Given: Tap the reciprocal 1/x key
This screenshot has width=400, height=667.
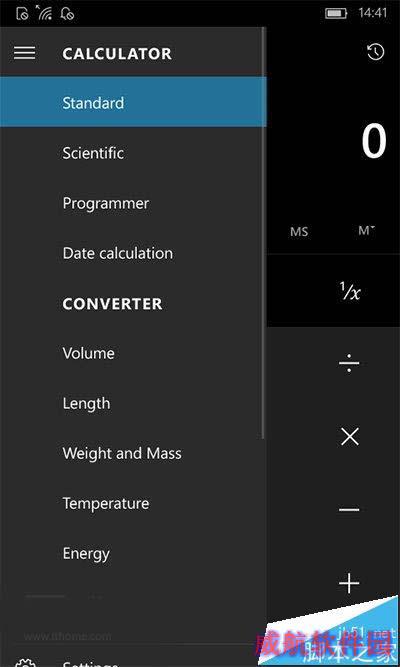Looking at the screenshot, I should click(350, 291).
